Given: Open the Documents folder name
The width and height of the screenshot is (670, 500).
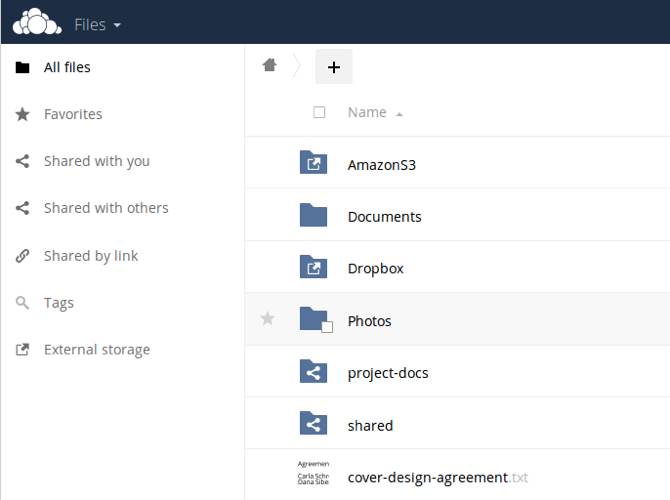Looking at the screenshot, I should pos(385,217).
